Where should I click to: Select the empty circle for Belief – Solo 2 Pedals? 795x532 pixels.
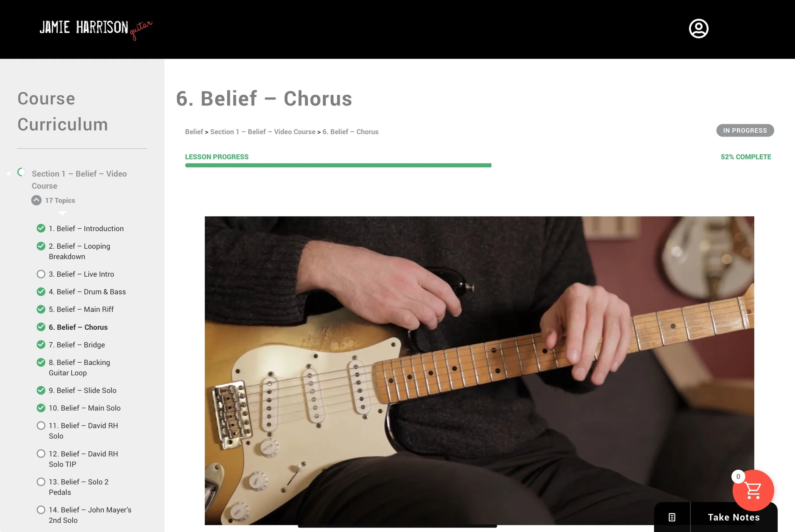pyautogui.click(x=41, y=482)
